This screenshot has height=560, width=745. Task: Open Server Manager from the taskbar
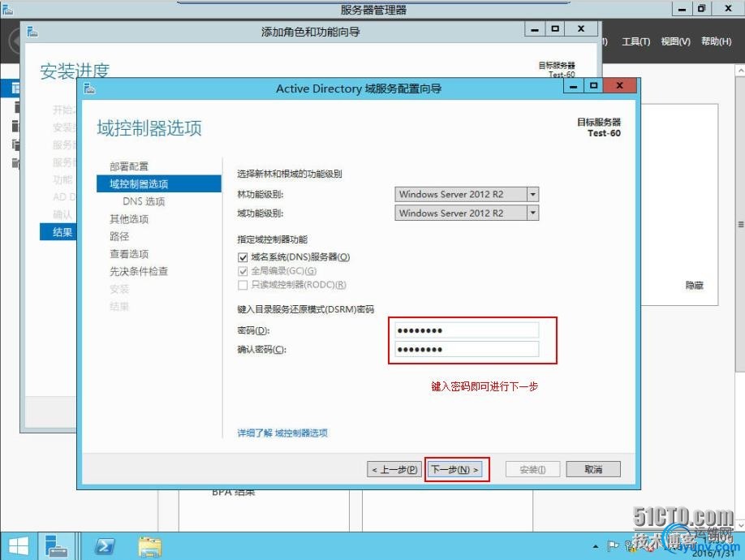[56, 546]
